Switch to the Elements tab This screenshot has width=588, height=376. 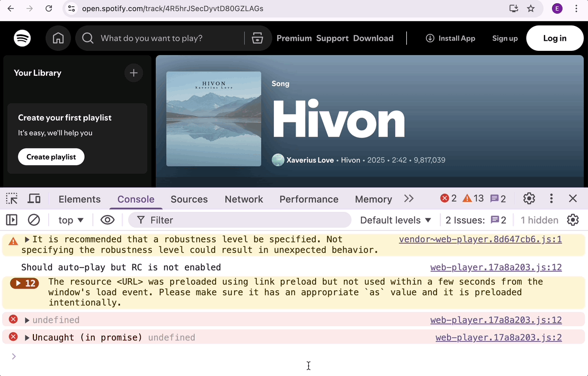click(79, 199)
